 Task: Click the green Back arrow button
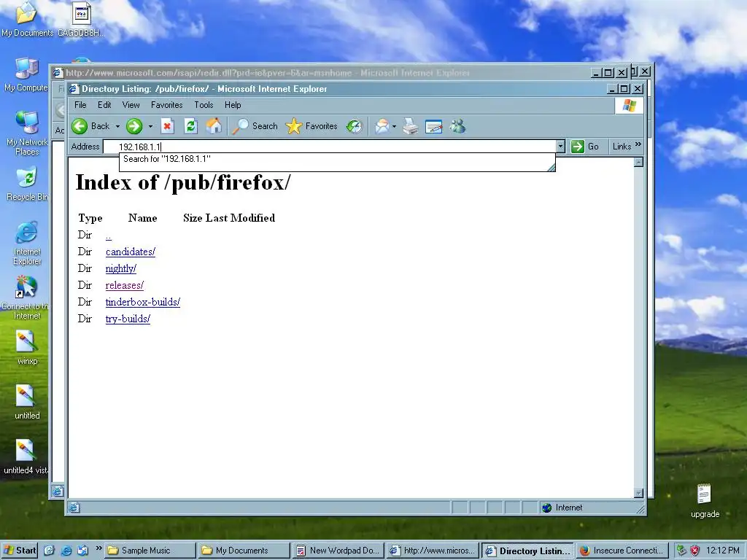80,126
